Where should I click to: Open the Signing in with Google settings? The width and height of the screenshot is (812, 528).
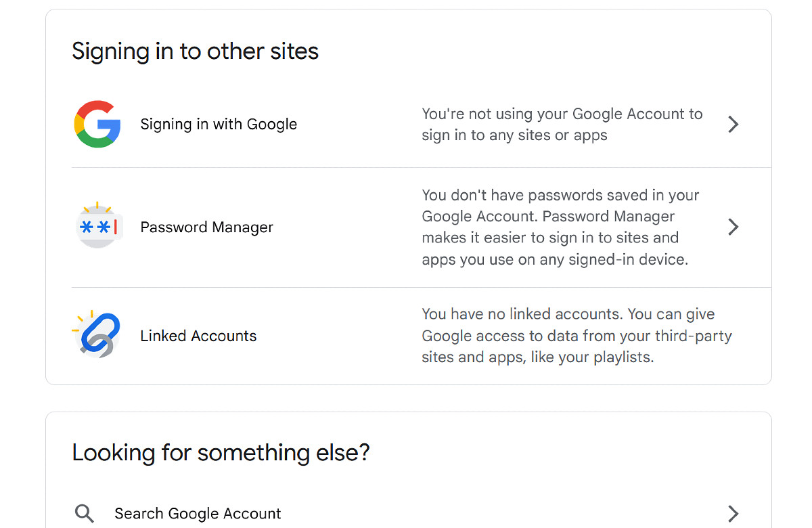[x=218, y=124]
